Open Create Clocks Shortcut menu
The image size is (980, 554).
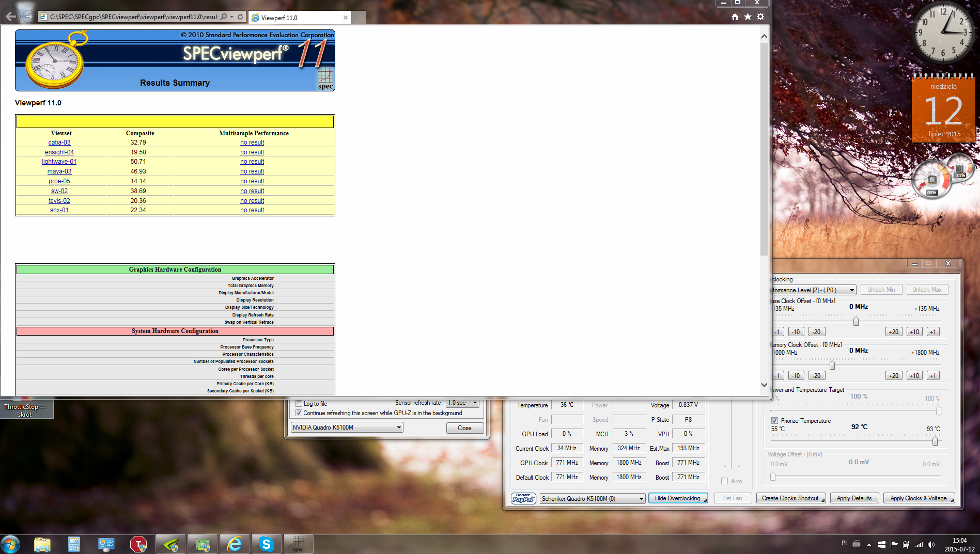click(791, 498)
